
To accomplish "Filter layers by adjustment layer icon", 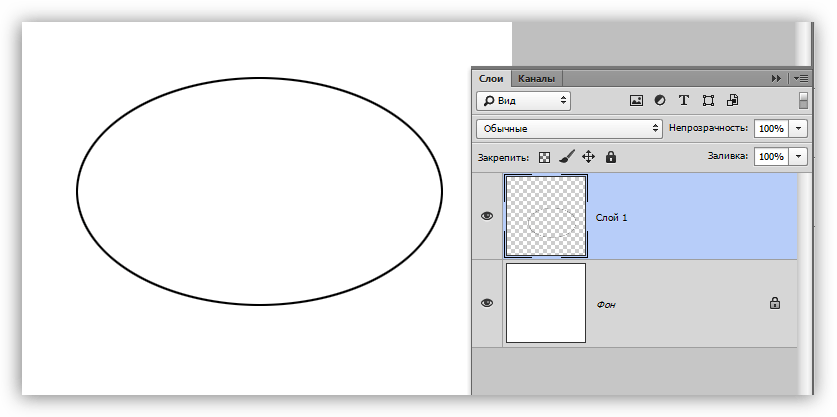I will (x=660, y=101).
